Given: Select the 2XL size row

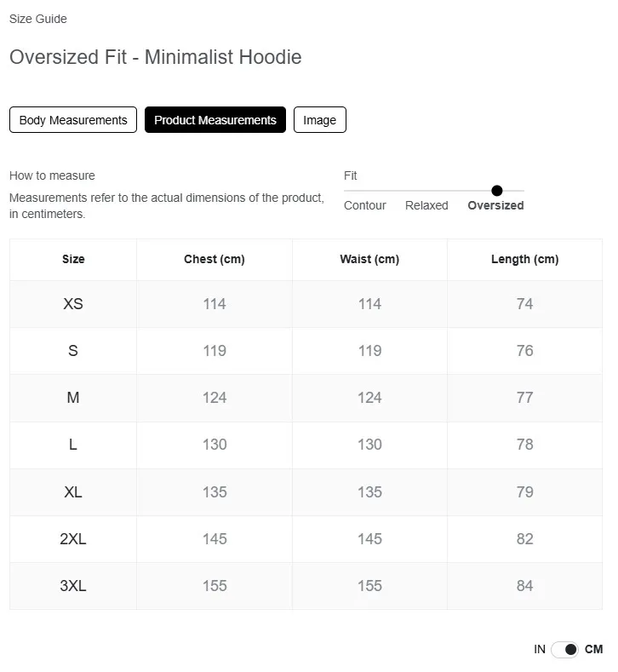Looking at the screenshot, I should click(x=306, y=539).
